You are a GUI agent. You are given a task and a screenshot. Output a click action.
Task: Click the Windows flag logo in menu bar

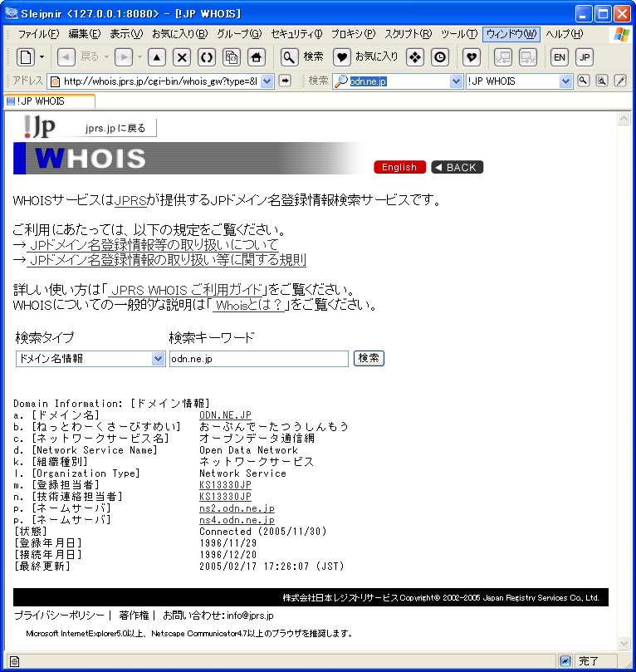[621, 34]
